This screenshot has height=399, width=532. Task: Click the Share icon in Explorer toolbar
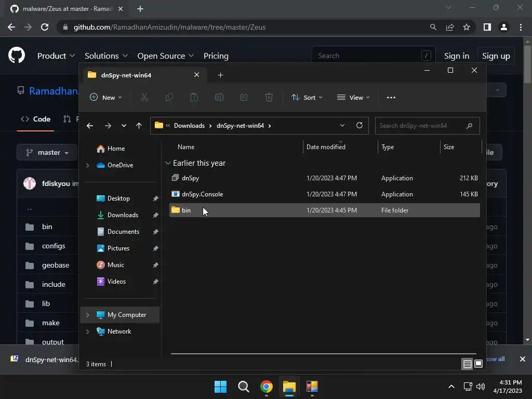click(x=244, y=97)
